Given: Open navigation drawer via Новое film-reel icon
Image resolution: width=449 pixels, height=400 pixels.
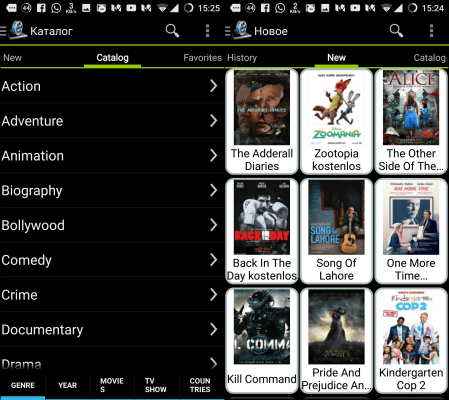Looking at the screenshot, I should (x=241, y=30).
